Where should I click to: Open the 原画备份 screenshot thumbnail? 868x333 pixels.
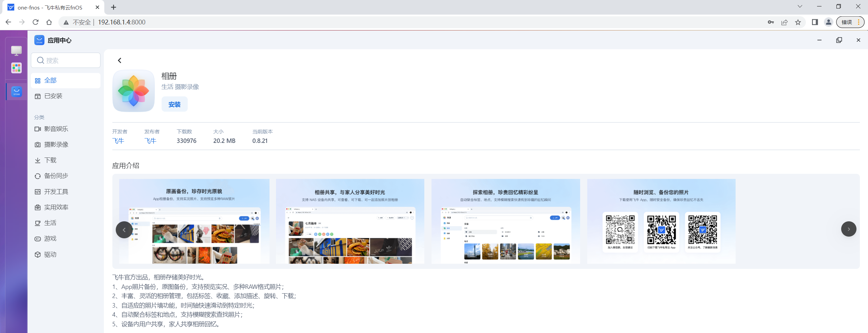tap(194, 221)
